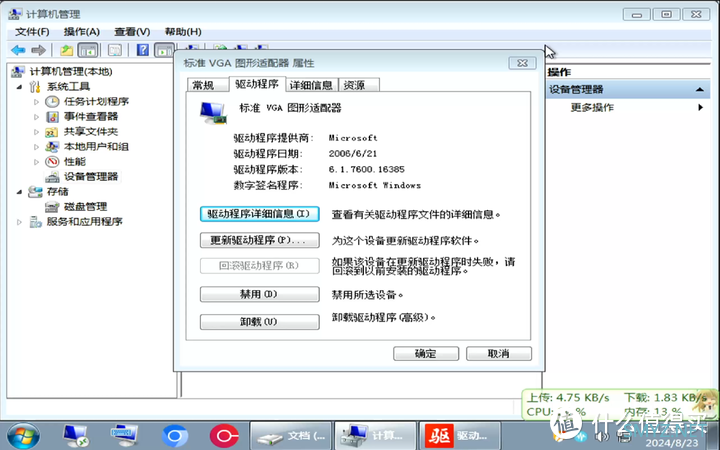Open the 帮助(H) menu
720x450 pixels.
(183, 32)
